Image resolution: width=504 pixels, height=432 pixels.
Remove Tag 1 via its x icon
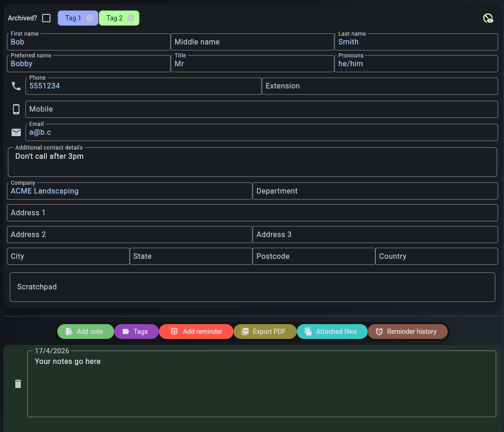point(90,18)
